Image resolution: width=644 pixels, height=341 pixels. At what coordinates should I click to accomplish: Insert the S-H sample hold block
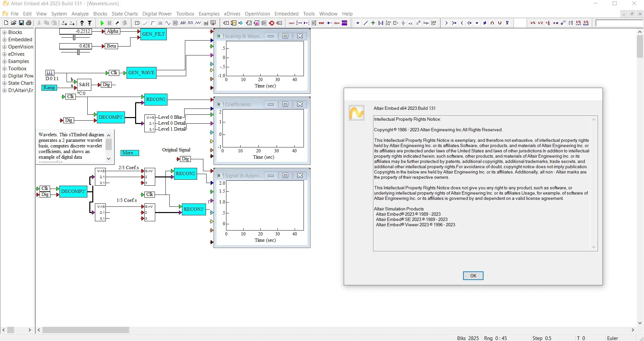click(556, 23)
